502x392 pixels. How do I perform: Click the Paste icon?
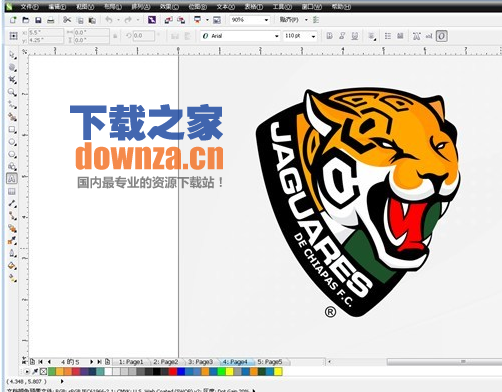pyautogui.click(x=92, y=20)
